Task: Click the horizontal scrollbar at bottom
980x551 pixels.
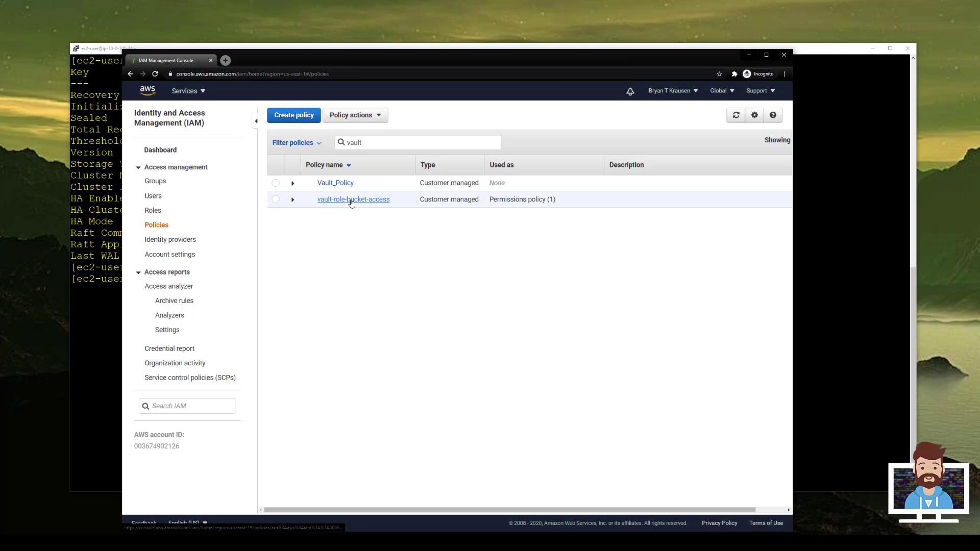Action: (x=509, y=510)
